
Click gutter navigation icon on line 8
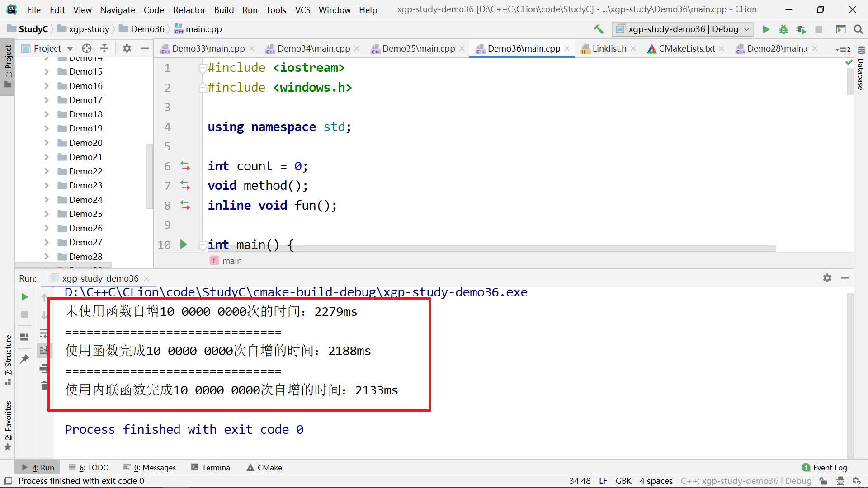click(x=185, y=205)
